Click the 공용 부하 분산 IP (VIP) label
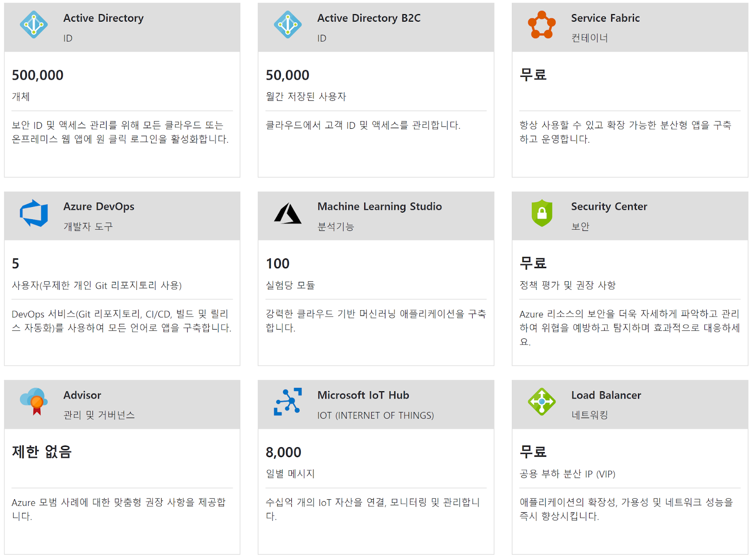 (x=567, y=474)
